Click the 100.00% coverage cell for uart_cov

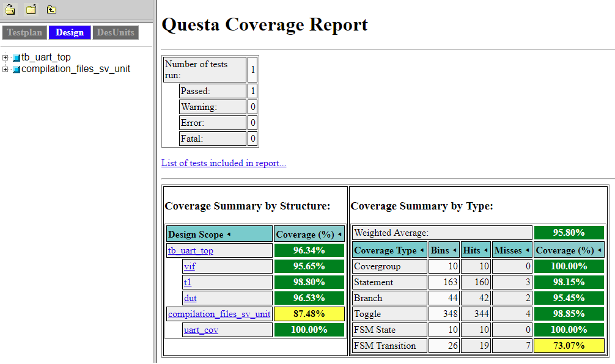309,330
